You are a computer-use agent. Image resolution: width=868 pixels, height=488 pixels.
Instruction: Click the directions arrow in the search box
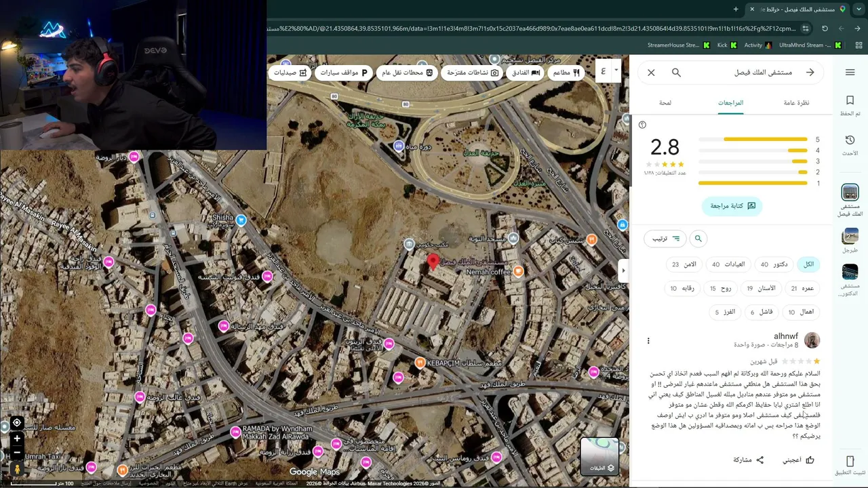[x=810, y=73]
